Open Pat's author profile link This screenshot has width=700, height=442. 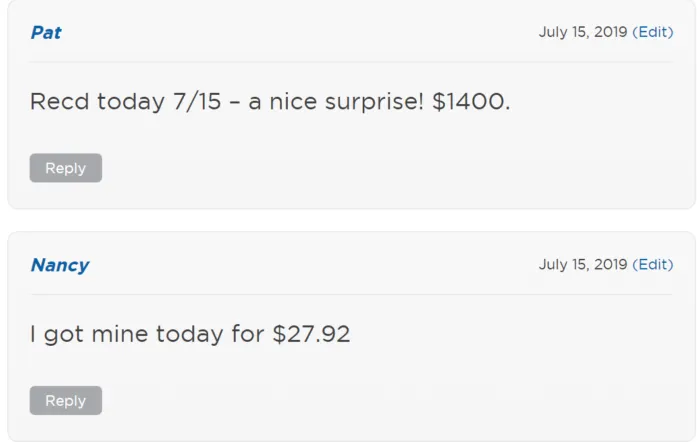[46, 32]
